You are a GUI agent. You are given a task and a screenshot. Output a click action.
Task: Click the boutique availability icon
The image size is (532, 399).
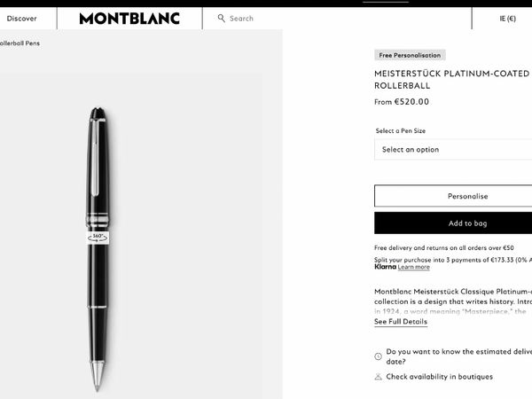[378, 377]
